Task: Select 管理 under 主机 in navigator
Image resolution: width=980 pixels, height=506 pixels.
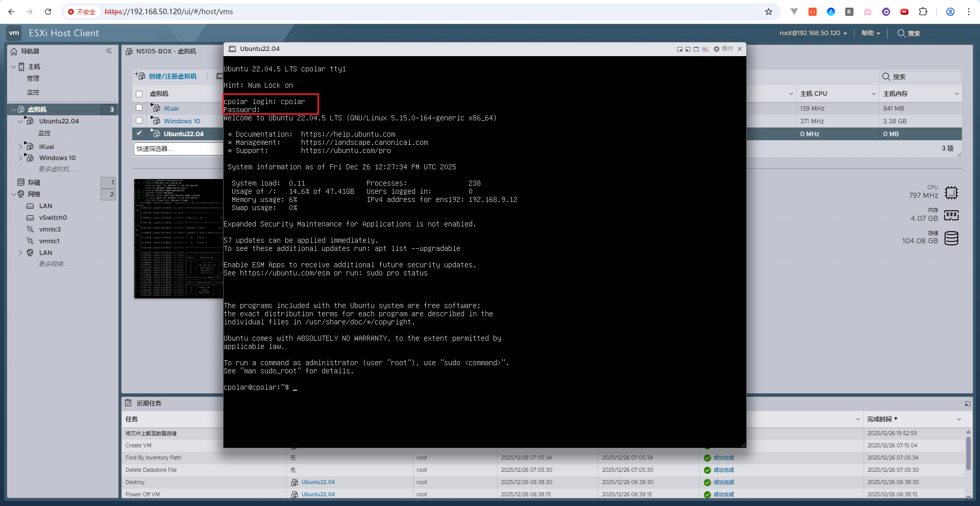Action: click(x=33, y=79)
